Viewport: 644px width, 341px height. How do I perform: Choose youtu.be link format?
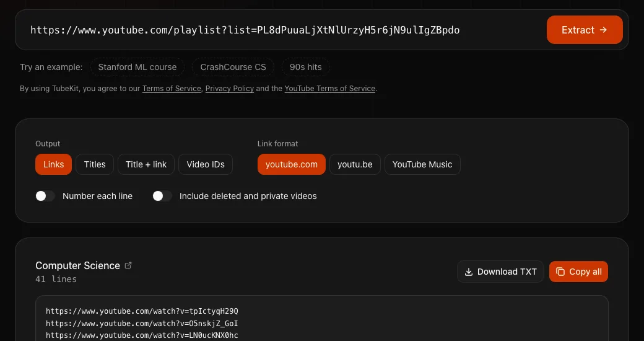point(355,164)
